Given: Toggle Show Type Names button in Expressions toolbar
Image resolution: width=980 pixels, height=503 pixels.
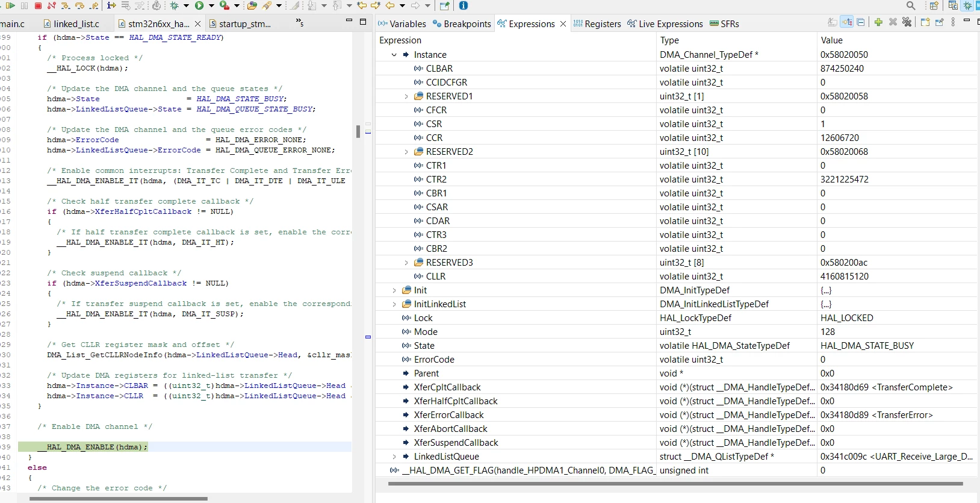Looking at the screenshot, I should click(x=833, y=22).
